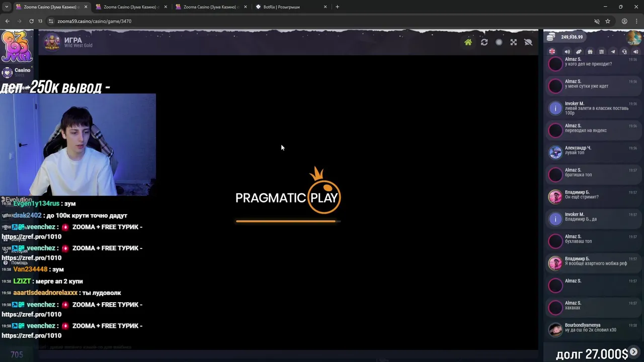Open the balance 249,936.99 wallet
Viewport: 644px width, 362px height.
click(x=566, y=37)
